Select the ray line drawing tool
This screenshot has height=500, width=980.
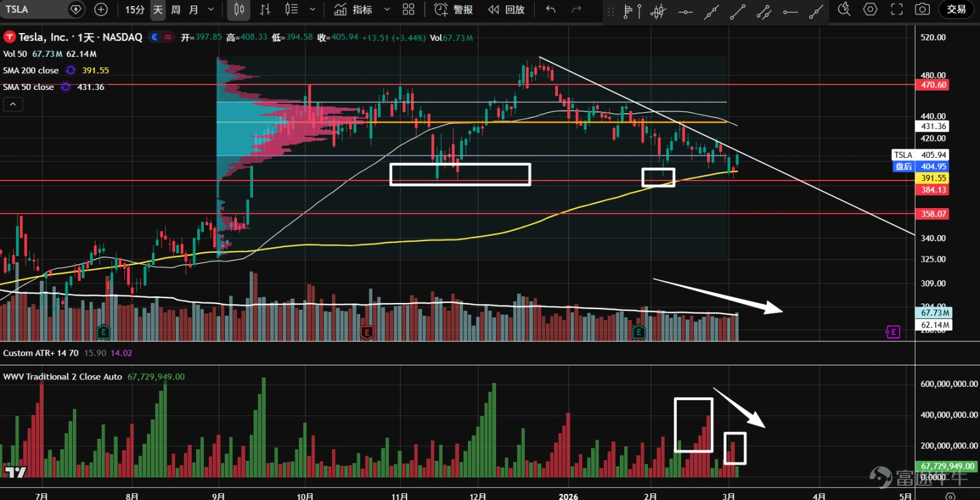[816, 12]
